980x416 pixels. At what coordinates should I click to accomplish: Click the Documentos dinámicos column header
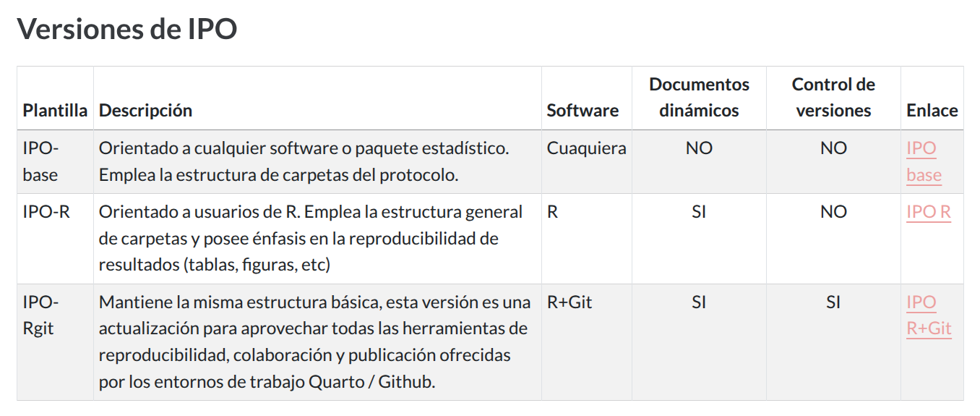(699, 98)
